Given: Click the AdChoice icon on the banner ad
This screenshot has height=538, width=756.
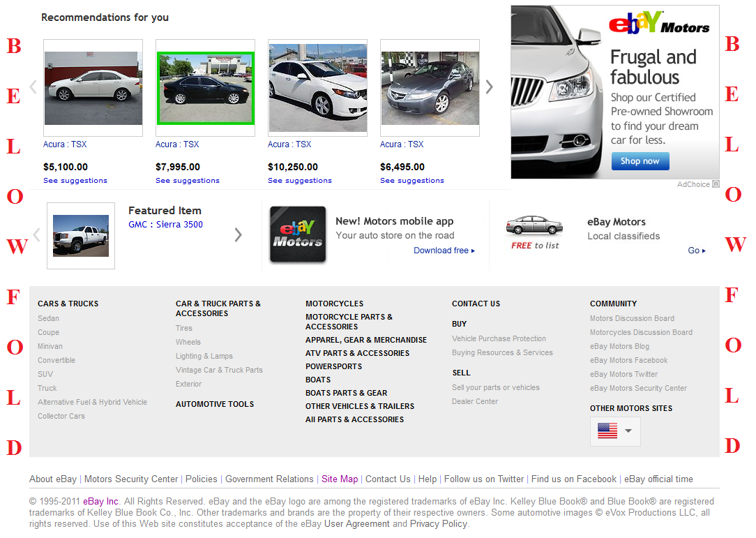Looking at the screenshot, I should [x=716, y=184].
